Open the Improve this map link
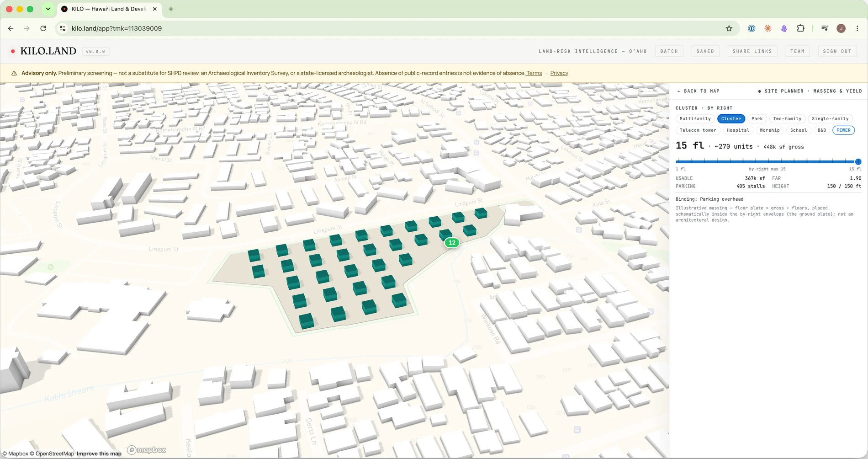 point(99,454)
